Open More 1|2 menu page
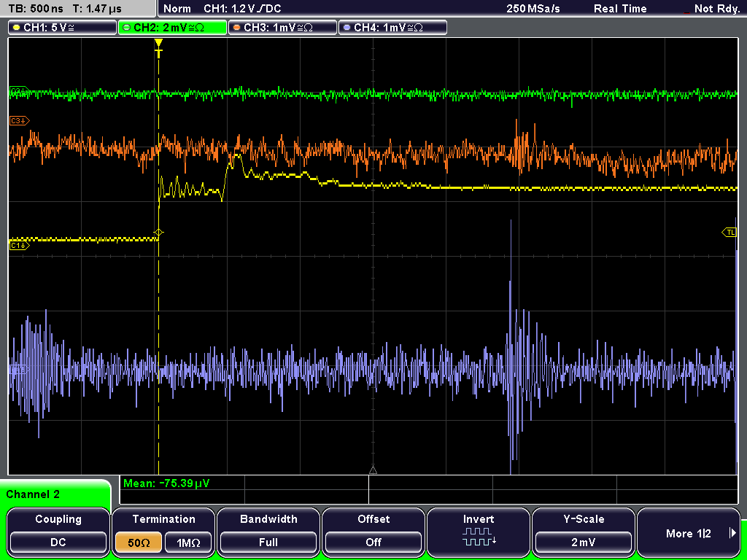 [x=689, y=533]
